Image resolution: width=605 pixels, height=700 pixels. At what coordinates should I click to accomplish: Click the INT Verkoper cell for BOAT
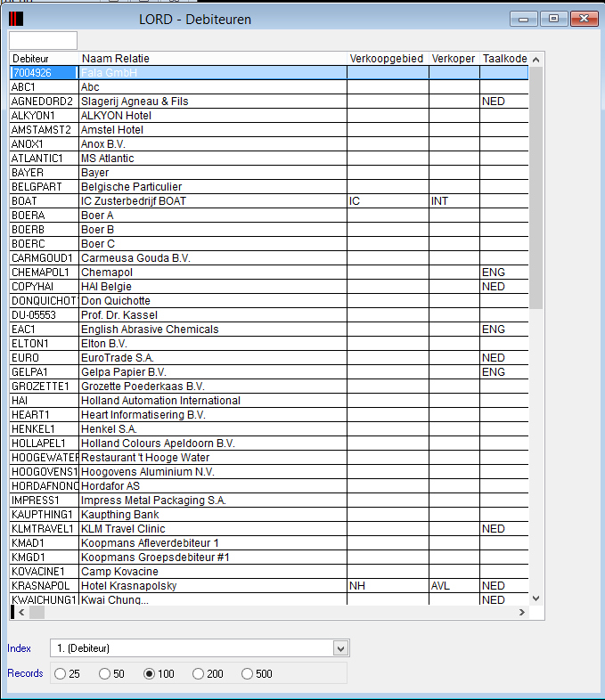point(454,201)
